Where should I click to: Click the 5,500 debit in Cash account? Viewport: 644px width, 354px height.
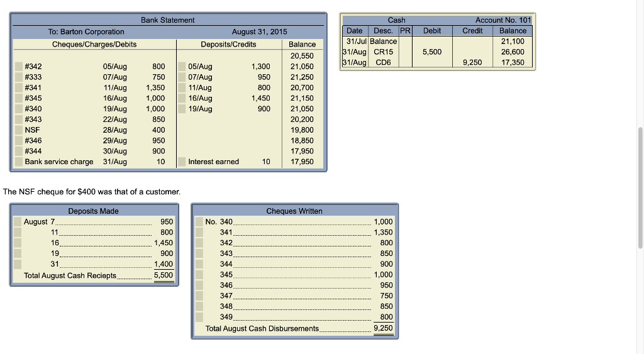(432, 52)
